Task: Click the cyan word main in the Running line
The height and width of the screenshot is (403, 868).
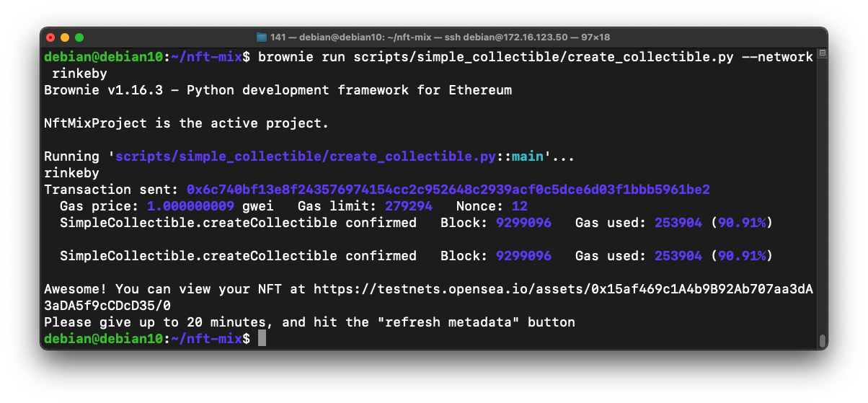Action: click(x=528, y=156)
